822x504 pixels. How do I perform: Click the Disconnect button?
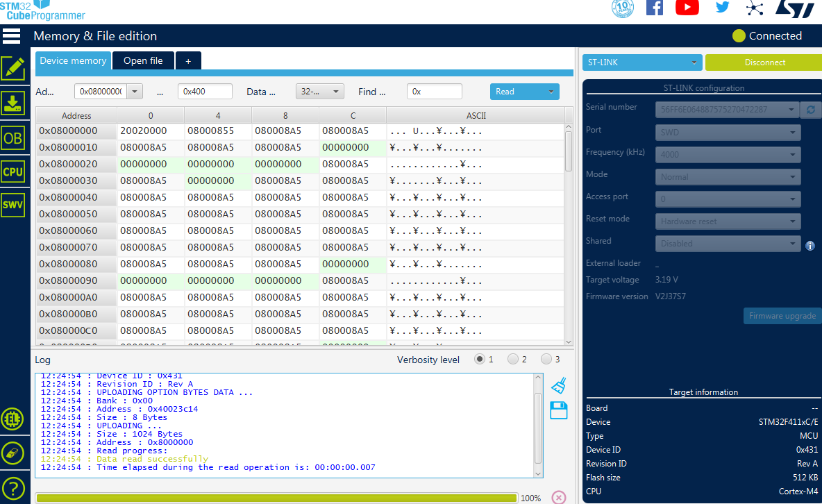coord(765,62)
